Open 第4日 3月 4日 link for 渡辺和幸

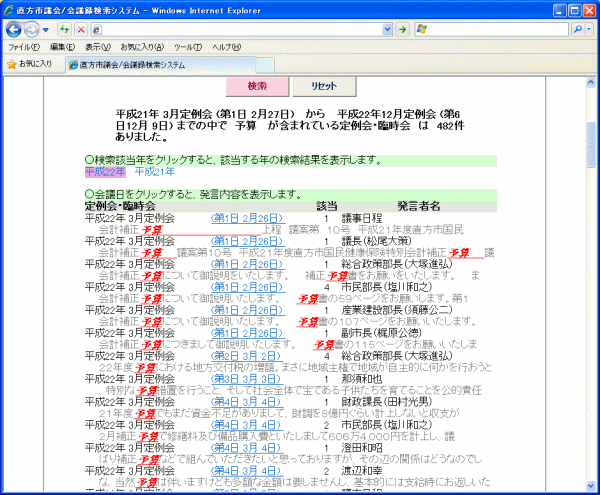[x=247, y=471]
